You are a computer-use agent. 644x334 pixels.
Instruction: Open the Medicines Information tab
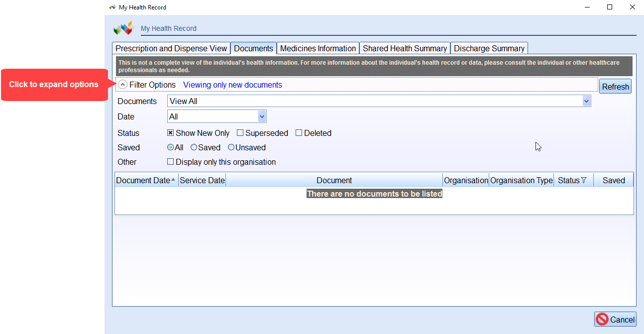pyautogui.click(x=318, y=48)
